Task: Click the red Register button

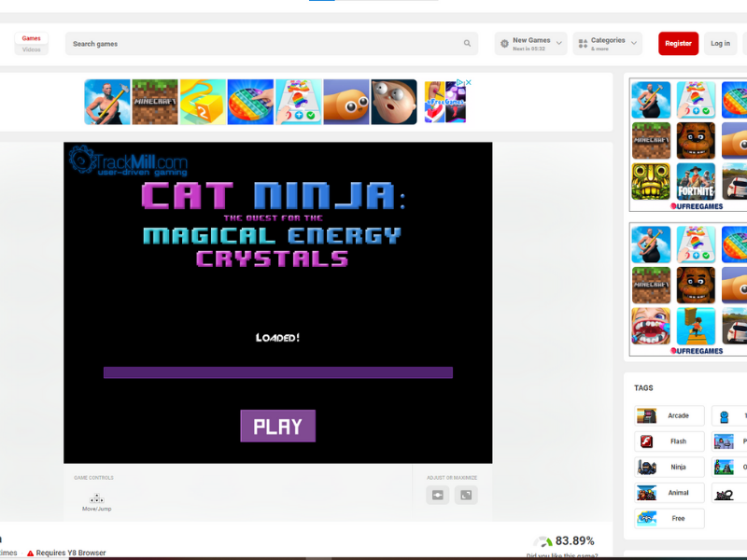Action: tap(679, 43)
